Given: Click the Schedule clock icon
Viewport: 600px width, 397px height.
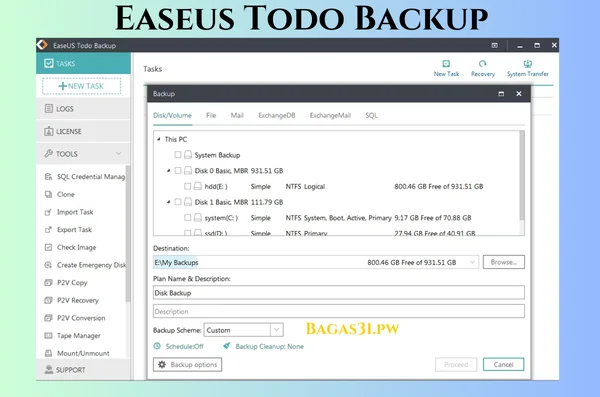Looking at the screenshot, I should click(x=157, y=346).
